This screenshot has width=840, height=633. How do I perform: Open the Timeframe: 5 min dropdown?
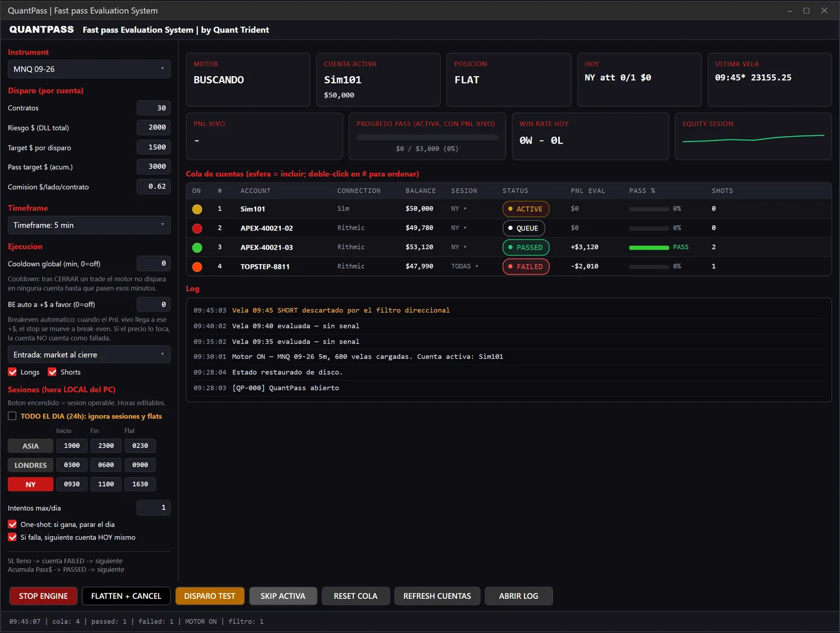click(89, 225)
